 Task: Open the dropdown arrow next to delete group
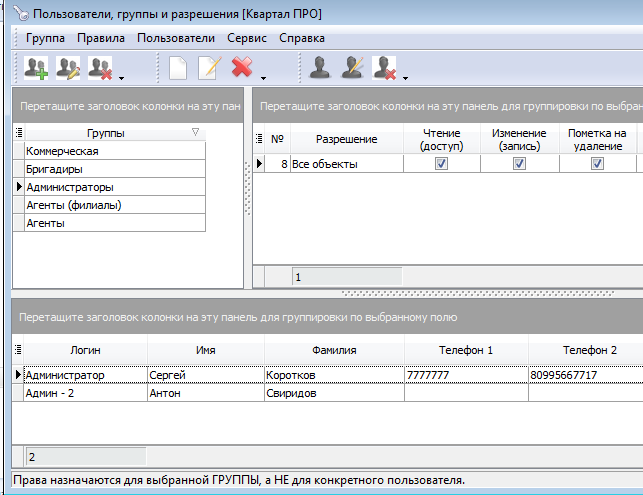pos(120,76)
